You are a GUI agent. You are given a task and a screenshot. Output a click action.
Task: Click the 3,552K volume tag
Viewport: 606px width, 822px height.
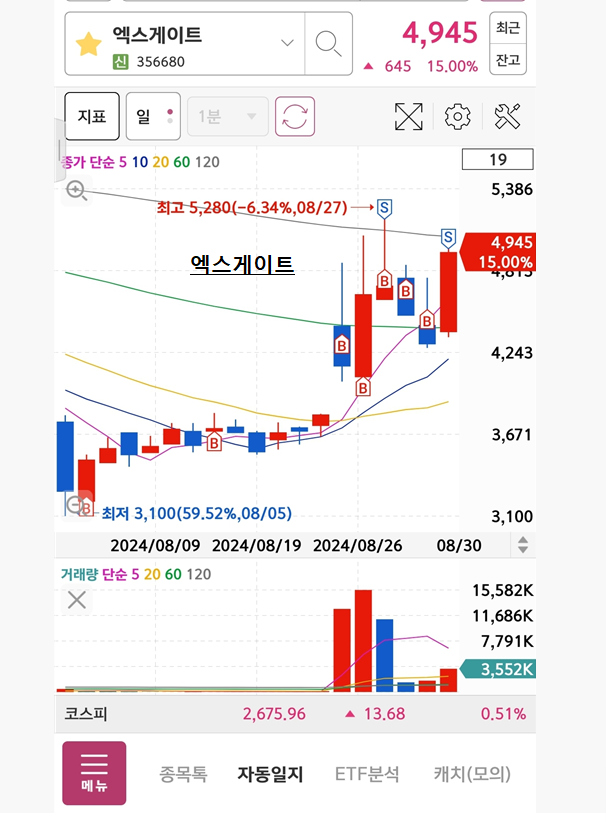tap(499, 669)
